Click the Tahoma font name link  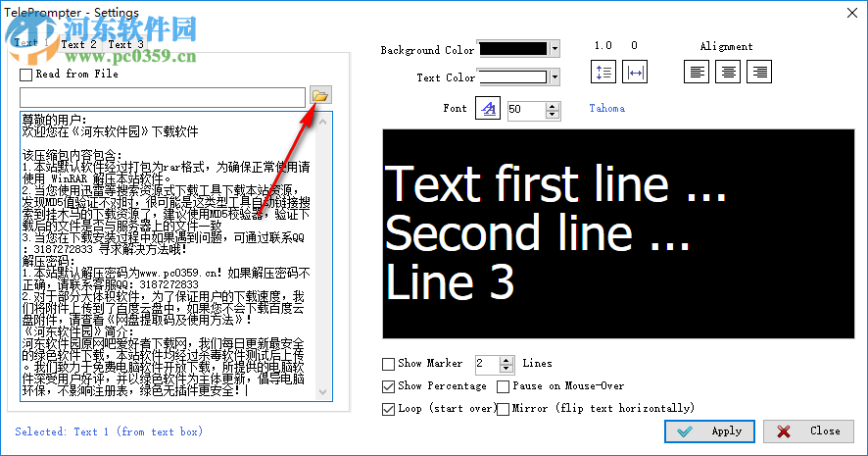coord(606,109)
